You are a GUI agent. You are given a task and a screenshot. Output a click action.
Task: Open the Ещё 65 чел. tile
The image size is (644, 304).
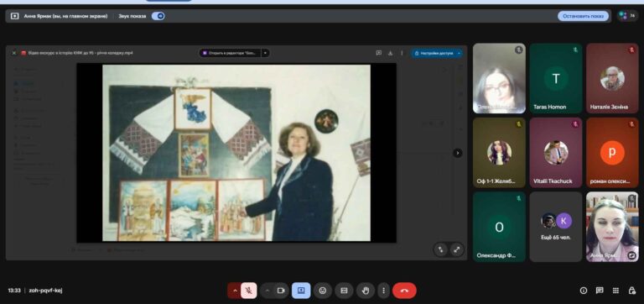coord(556,227)
